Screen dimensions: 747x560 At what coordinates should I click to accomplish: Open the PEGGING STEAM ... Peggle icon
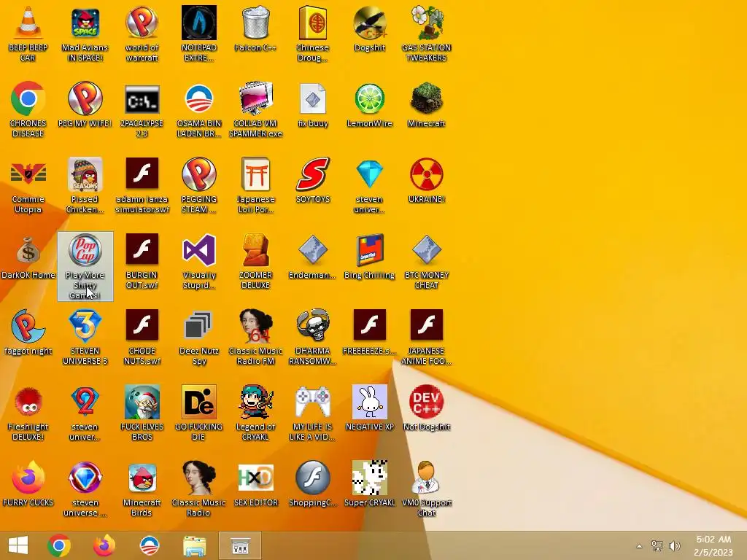point(198,174)
